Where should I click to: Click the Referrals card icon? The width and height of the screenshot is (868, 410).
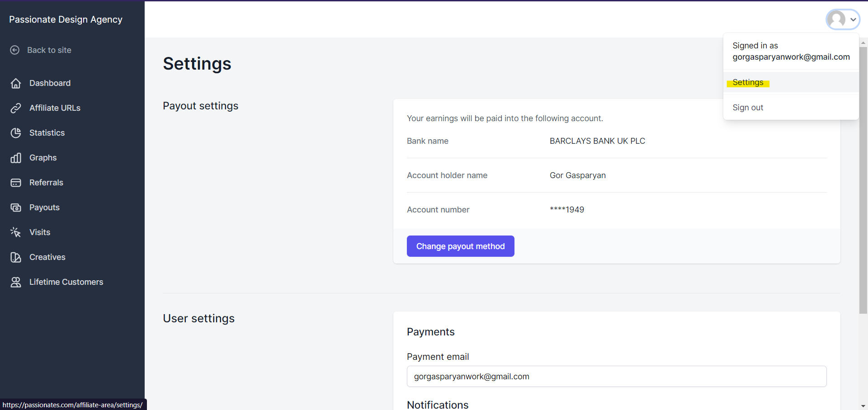pyautogui.click(x=16, y=183)
